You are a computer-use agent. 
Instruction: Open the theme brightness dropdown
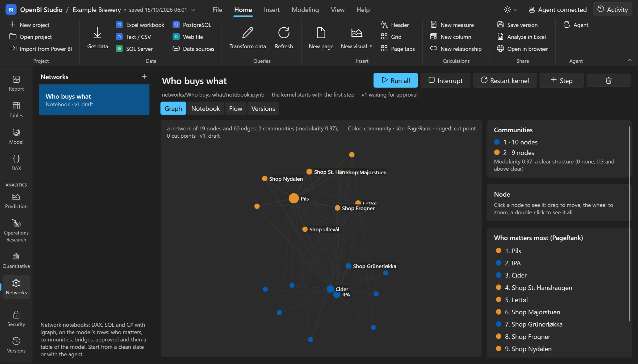pyautogui.click(x=511, y=10)
